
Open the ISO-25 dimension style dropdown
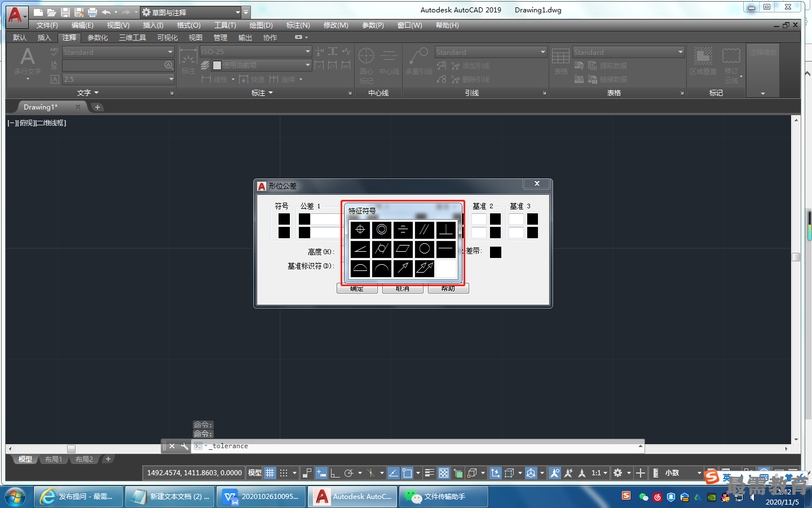pyautogui.click(x=256, y=51)
